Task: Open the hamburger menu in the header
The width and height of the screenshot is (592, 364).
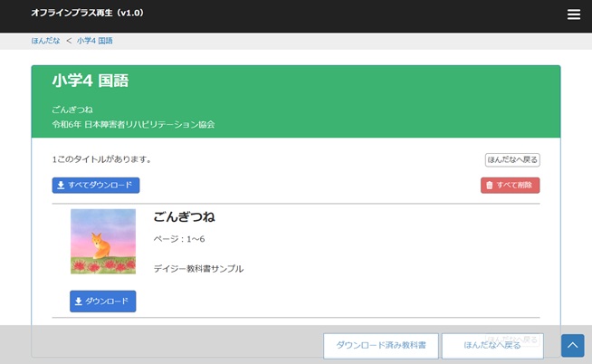Action: tap(573, 14)
